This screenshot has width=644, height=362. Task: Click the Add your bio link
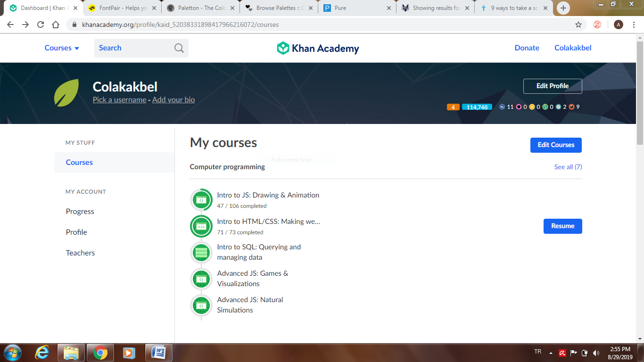[x=173, y=100]
